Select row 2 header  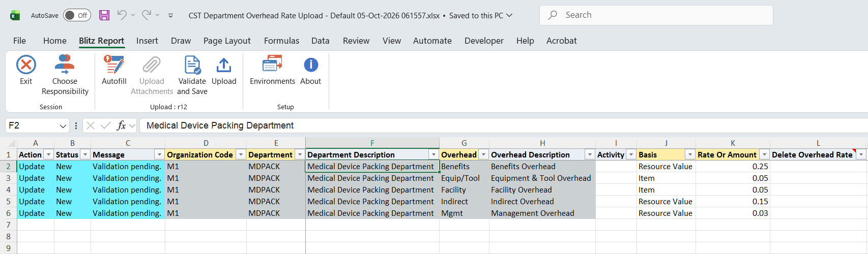(x=8, y=167)
